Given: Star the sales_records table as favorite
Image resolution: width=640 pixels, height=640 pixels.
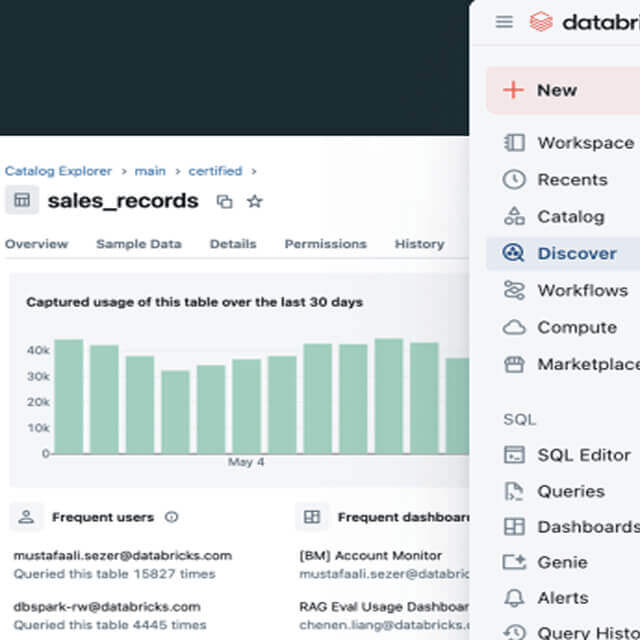Looking at the screenshot, I should coord(255,201).
